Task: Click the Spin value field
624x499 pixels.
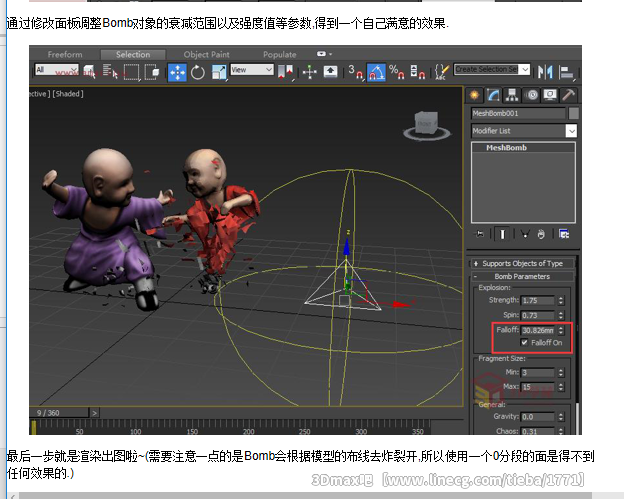Action: point(538,315)
